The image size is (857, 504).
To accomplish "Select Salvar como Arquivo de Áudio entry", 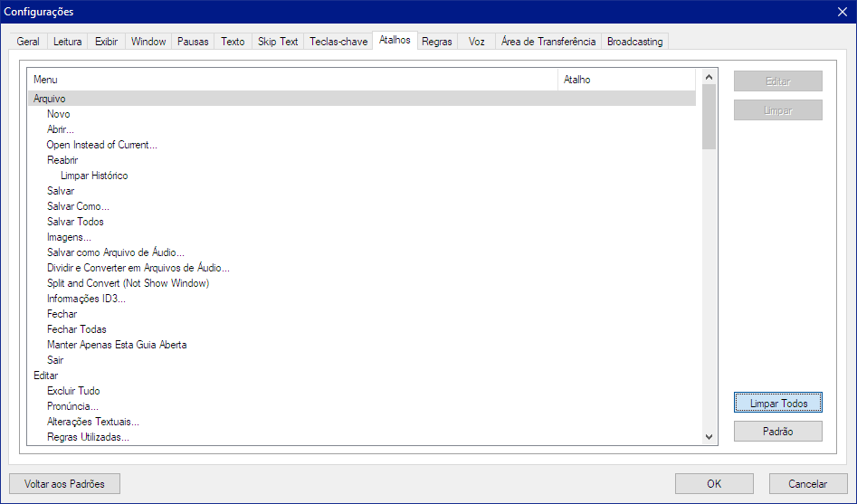I will [x=116, y=252].
